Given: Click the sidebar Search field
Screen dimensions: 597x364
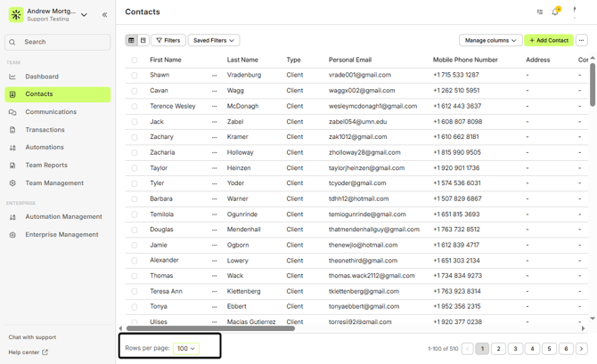Looking at the screenshot, I should pos(58,42).
